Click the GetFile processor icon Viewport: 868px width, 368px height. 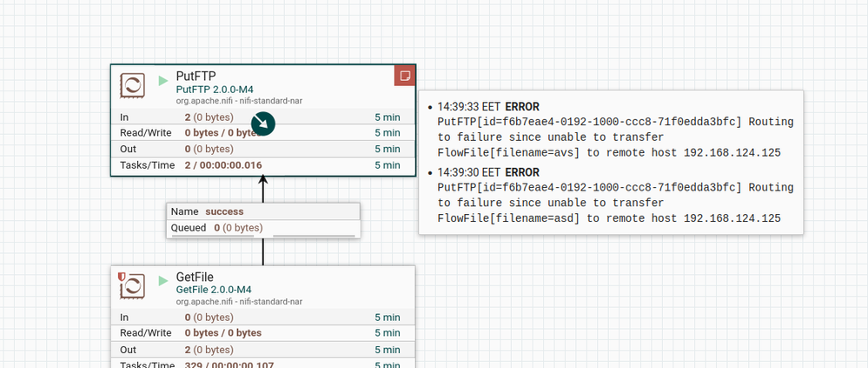click(133, 286)
